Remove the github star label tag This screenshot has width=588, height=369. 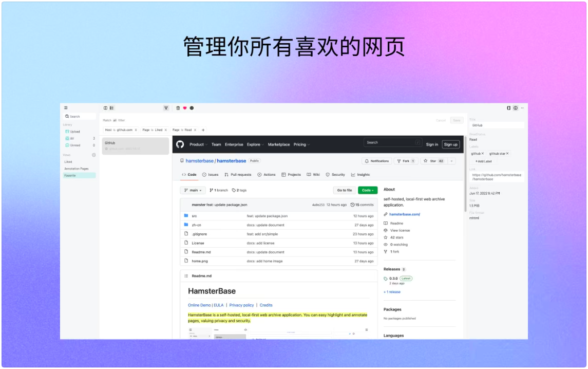[507, 153]
